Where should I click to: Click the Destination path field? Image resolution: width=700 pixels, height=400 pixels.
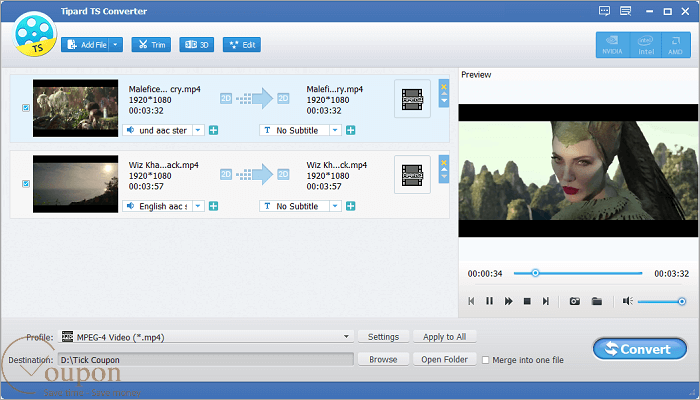tap(206, 360)
